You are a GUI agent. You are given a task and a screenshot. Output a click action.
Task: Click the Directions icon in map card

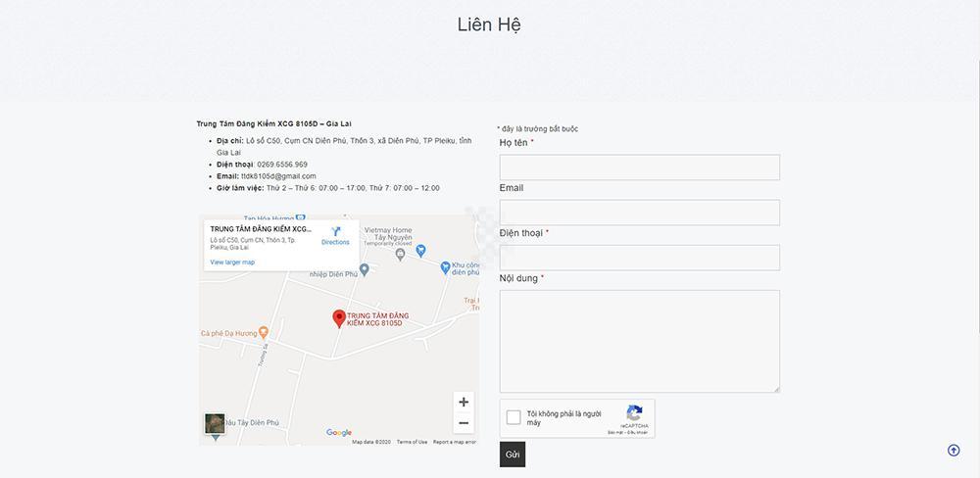click(335, 231)
